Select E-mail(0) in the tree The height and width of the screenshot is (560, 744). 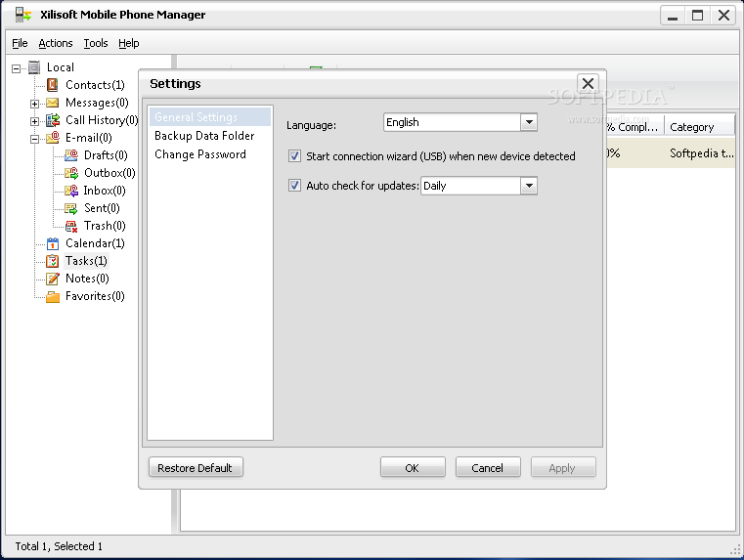(x=89, y=138)
